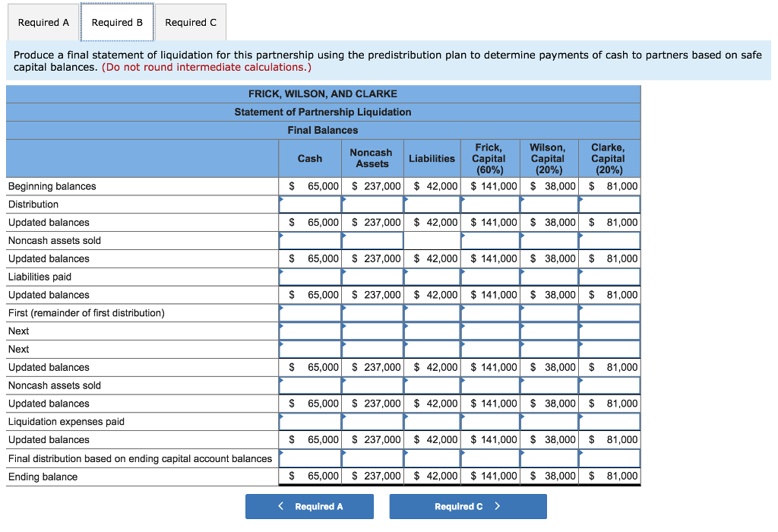778x532 pixels.
Task: Click Clarke Capital cell in Distribution row
Action: (x=609, y=204)
